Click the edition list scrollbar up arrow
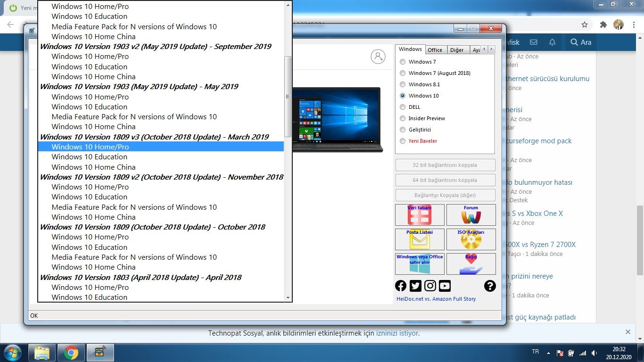This screenshot has height=362, width=644. coord(288,5)
